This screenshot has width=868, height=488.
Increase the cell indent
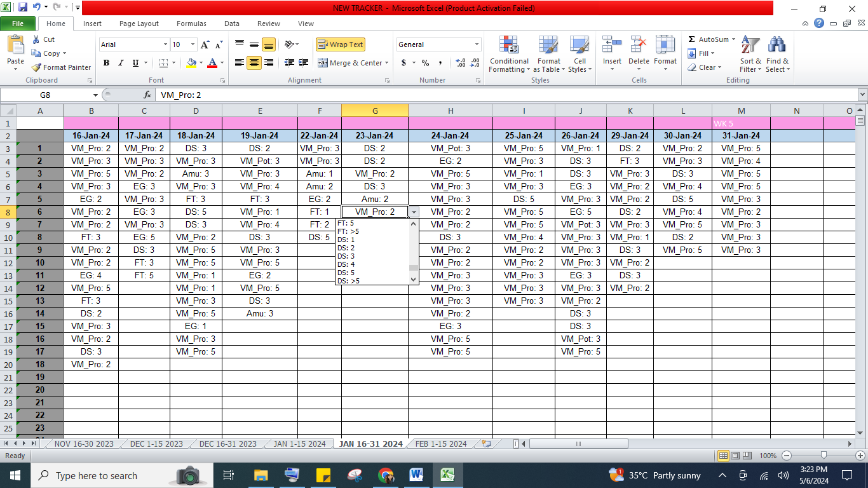click(x=304, y=63)
